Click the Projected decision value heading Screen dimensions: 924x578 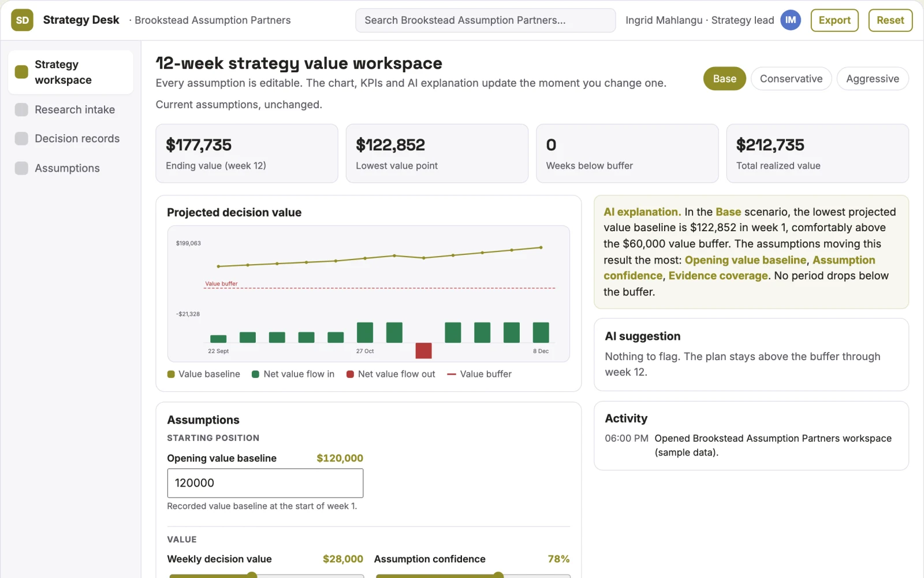tap(234, 212)
